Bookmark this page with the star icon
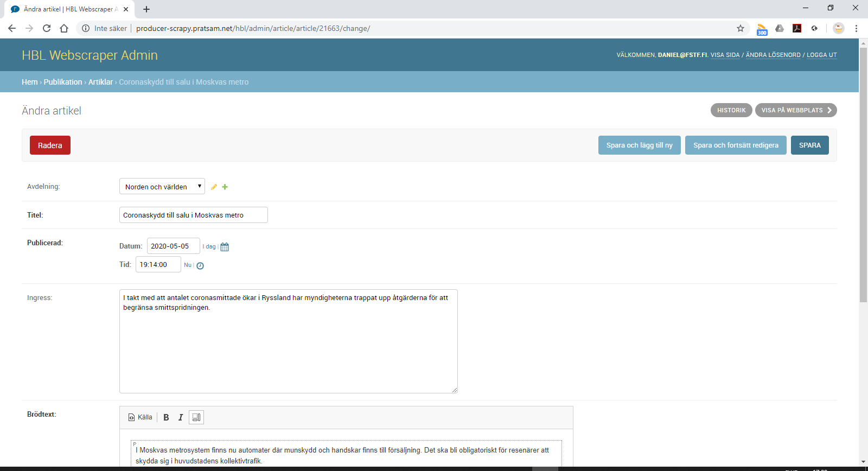This screenshot has width=868, height=471. coord(741,28)
